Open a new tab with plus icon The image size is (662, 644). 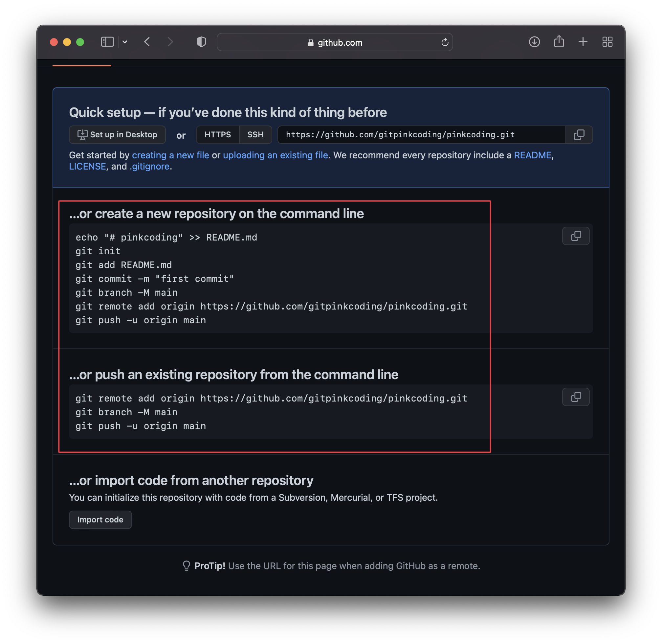pos(583,42)
